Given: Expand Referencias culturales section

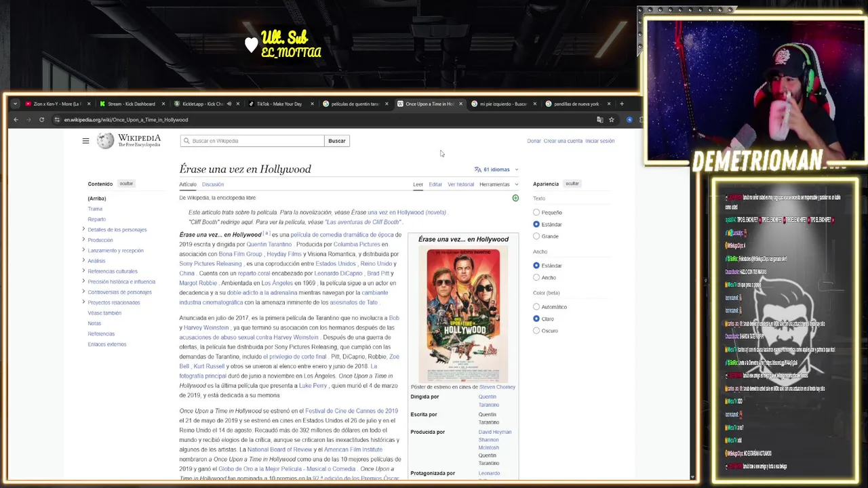Looking at the screenshot, I should pyautogui.click(x=83, y=270).
